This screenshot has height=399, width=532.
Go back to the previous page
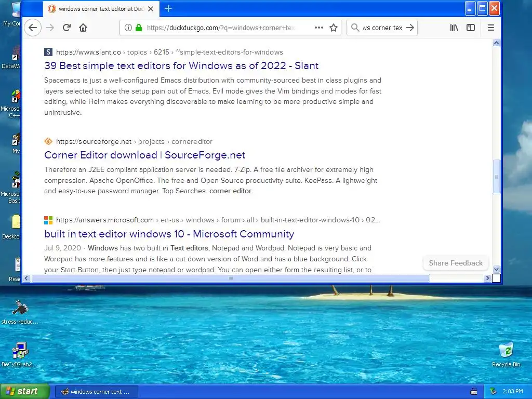point(33,28)
